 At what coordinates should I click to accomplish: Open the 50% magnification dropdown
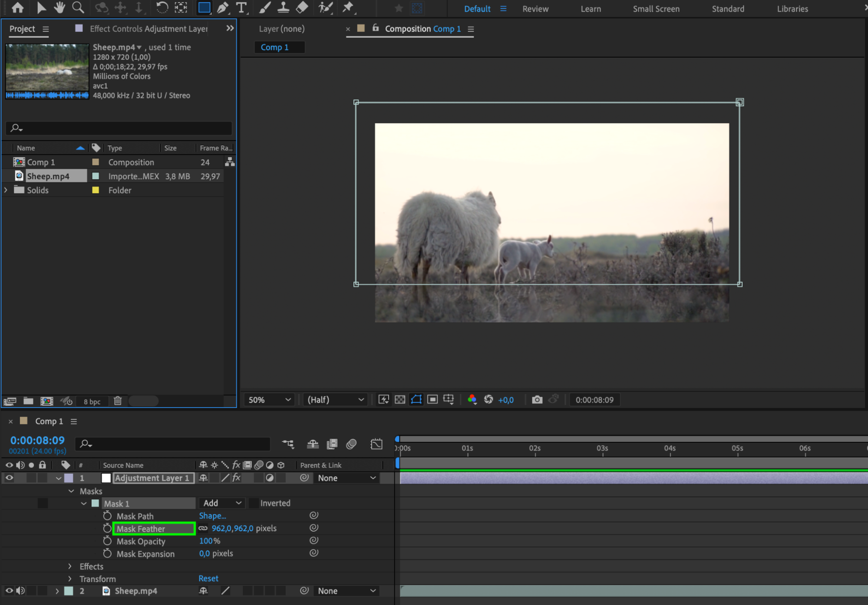coord(269,400)
